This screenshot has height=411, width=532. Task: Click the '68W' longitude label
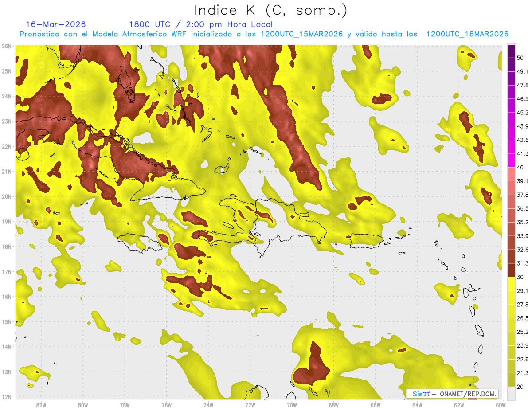coord(333,405)
